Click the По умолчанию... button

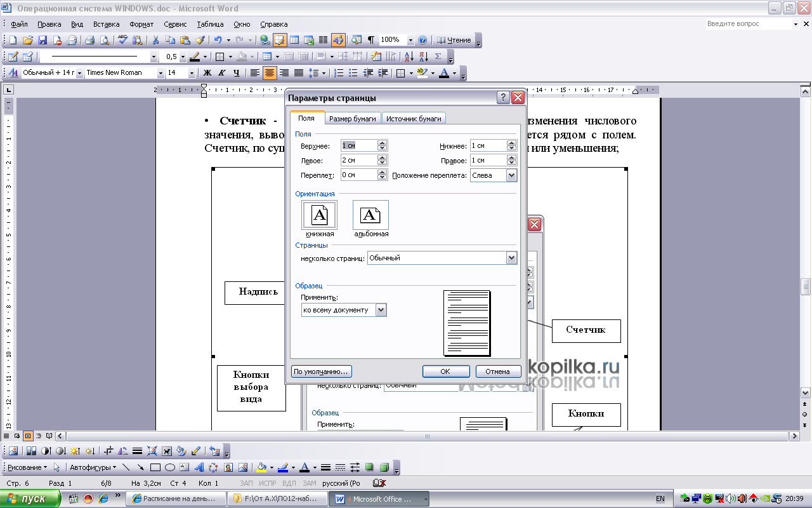(x=322, y=371)
